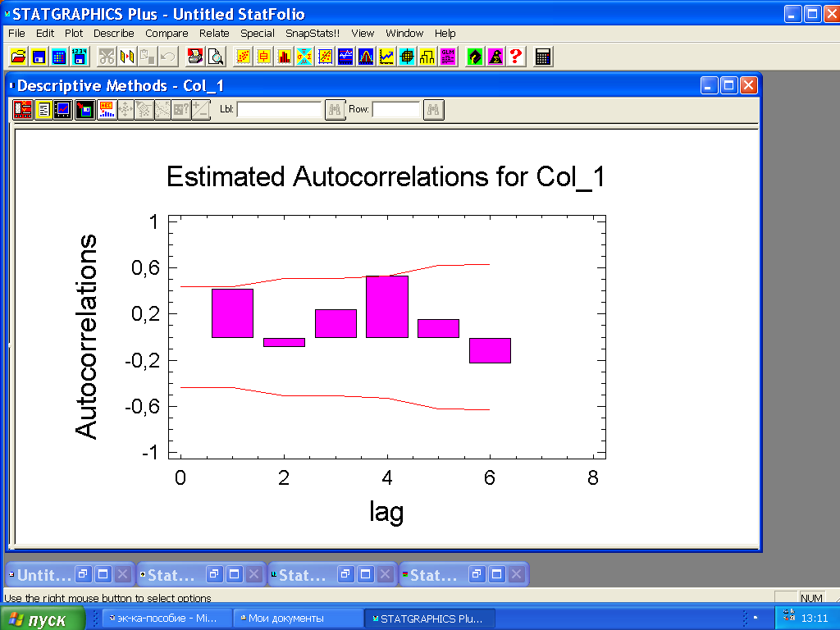Switch to Мои документы taskbar window

(x=298, y=619)
